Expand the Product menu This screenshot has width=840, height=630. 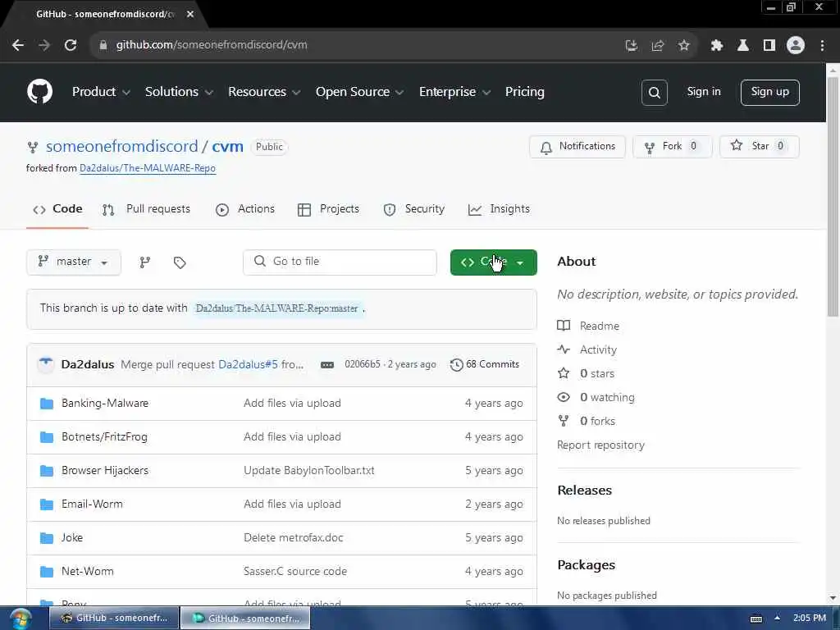pos(101,92)
